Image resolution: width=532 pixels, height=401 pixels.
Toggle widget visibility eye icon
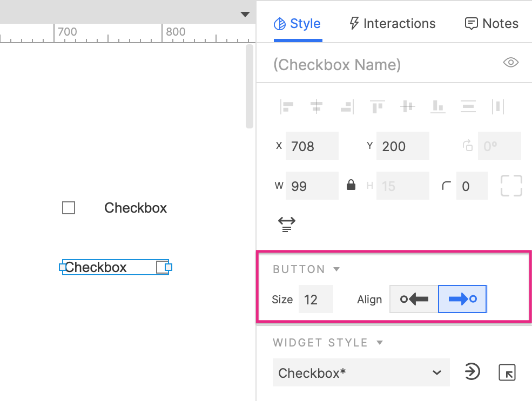click(x=510, y=63)
